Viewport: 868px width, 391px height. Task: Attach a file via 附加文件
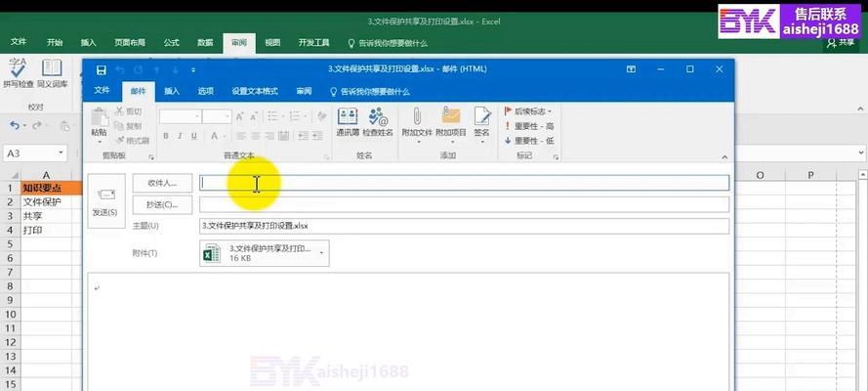click(417, 125)
